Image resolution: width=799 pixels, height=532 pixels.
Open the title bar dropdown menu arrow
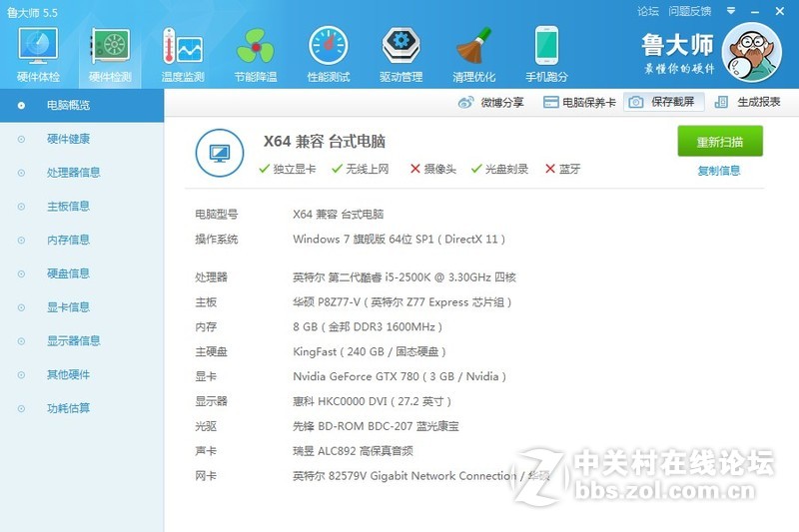pos(731,11)
